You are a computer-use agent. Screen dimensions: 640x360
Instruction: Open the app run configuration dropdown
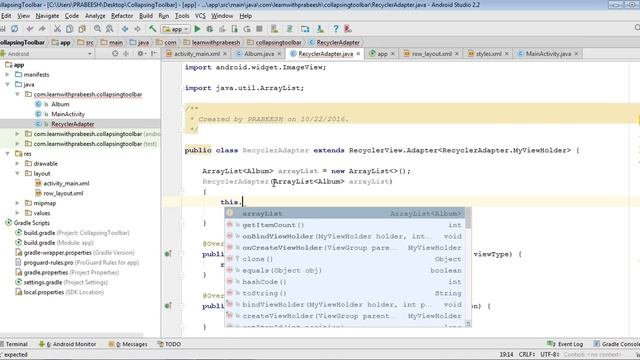pyautogui.click(x=176, y=29)
